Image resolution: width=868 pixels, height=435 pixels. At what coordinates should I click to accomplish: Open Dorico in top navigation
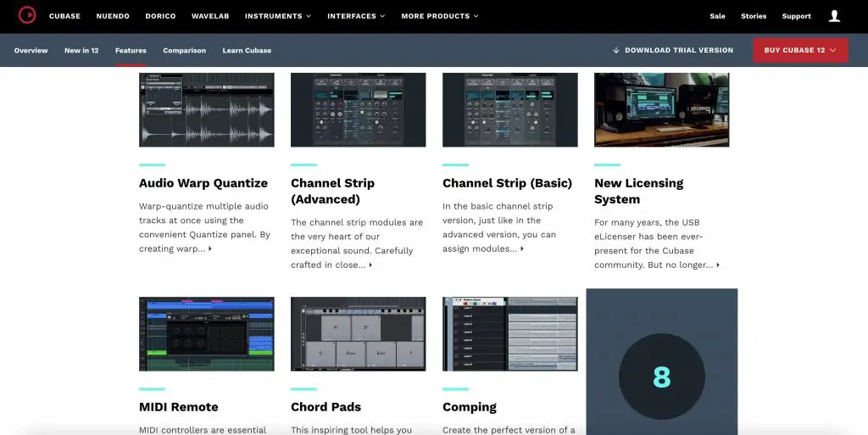(160, 16)
